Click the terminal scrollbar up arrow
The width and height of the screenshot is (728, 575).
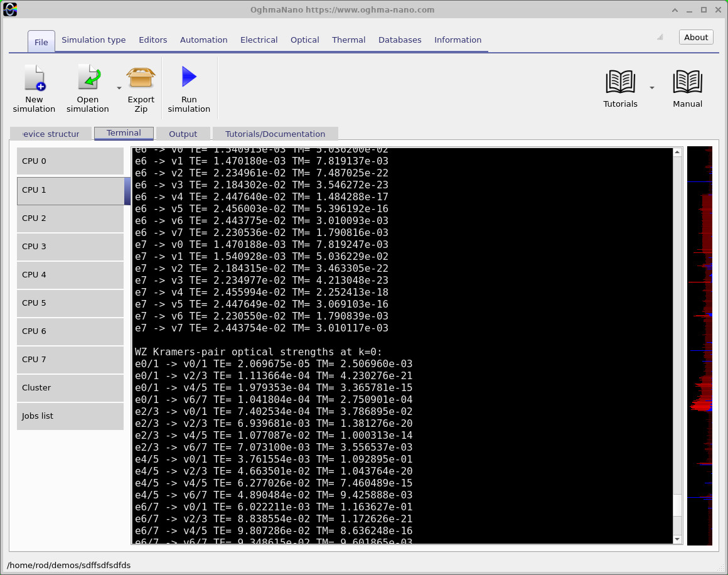pyautogui.click(x=677, y=152)
